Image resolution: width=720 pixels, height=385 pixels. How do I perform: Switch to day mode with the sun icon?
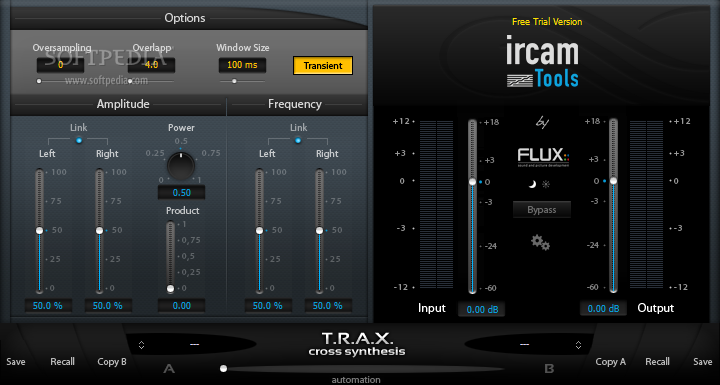pos(546,185)
